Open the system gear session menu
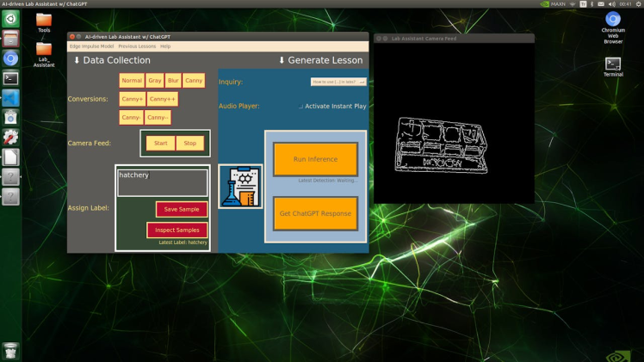 [x=639, y=4]
